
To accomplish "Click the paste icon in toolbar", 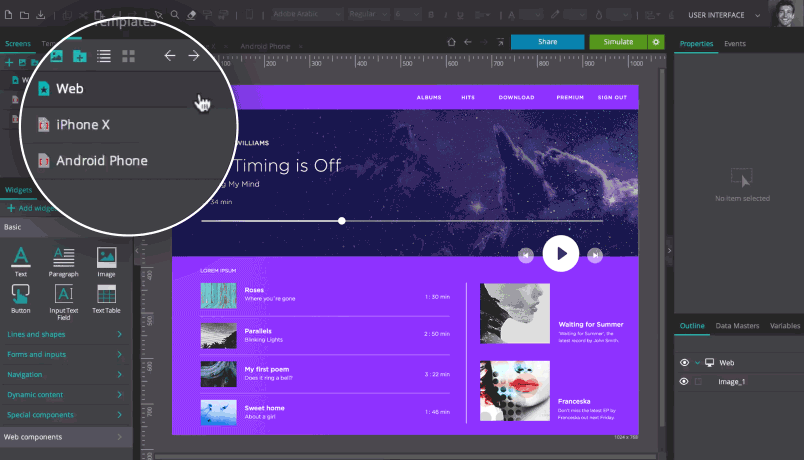I will 99,15.
